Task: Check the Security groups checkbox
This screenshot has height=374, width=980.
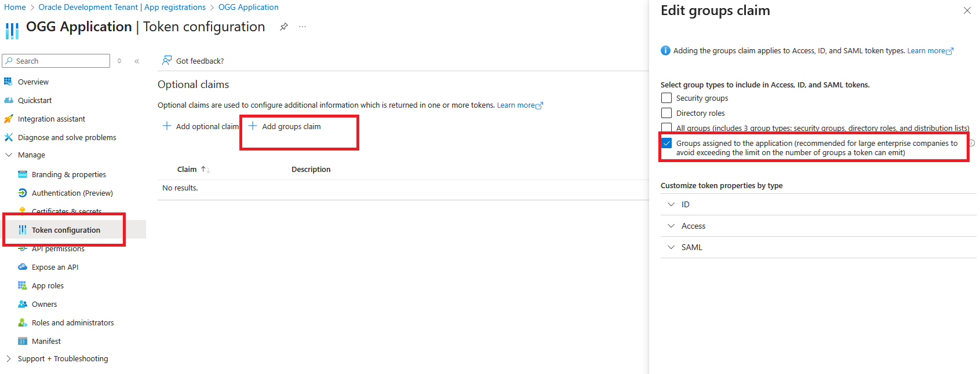Action: coord(666,98)
